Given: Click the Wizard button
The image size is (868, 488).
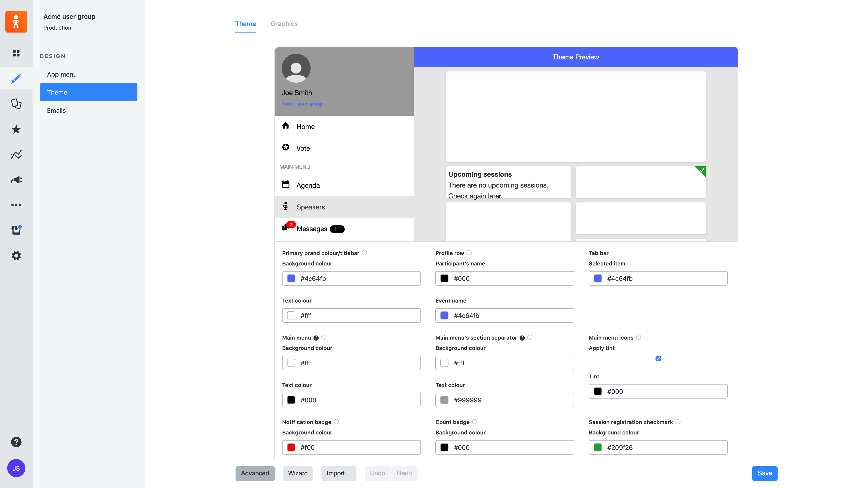Looking at the screenshot, I should [297, 473].
